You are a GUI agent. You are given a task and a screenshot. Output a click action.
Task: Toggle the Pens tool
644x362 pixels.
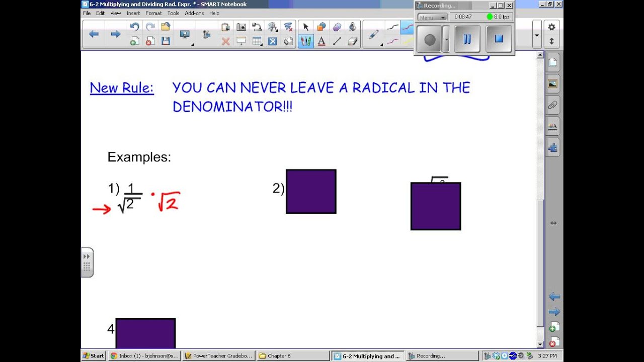coord(306,42)
